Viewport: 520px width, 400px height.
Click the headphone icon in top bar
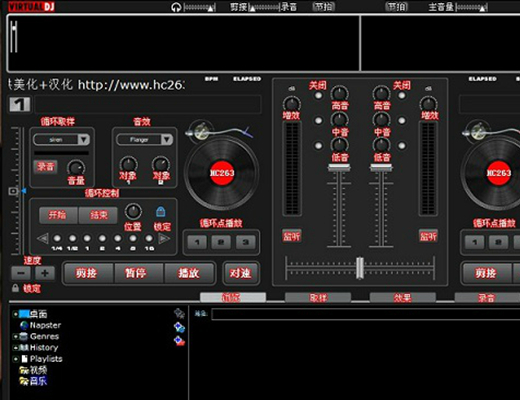coord(176,7)
